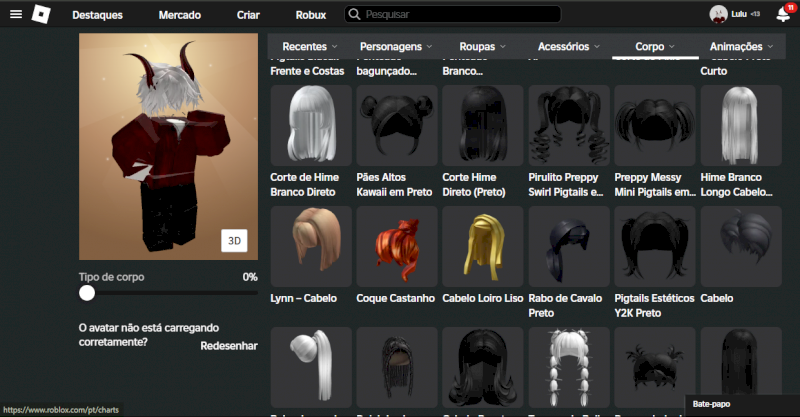This screenshot has width=800, height=417.
Task: Click into the Pesquisar search field
Action: coord(453,14)
